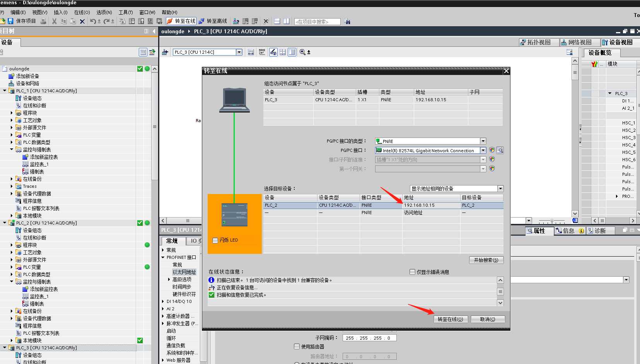
Task: Click the download to device icon
Action: pyautogui.click(x=132, y=21)
